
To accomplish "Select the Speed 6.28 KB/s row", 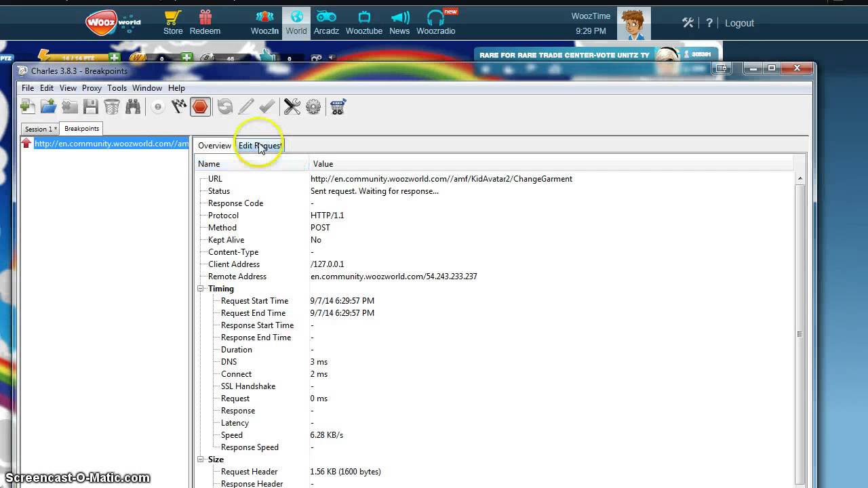I will click(x=495, y=435).
